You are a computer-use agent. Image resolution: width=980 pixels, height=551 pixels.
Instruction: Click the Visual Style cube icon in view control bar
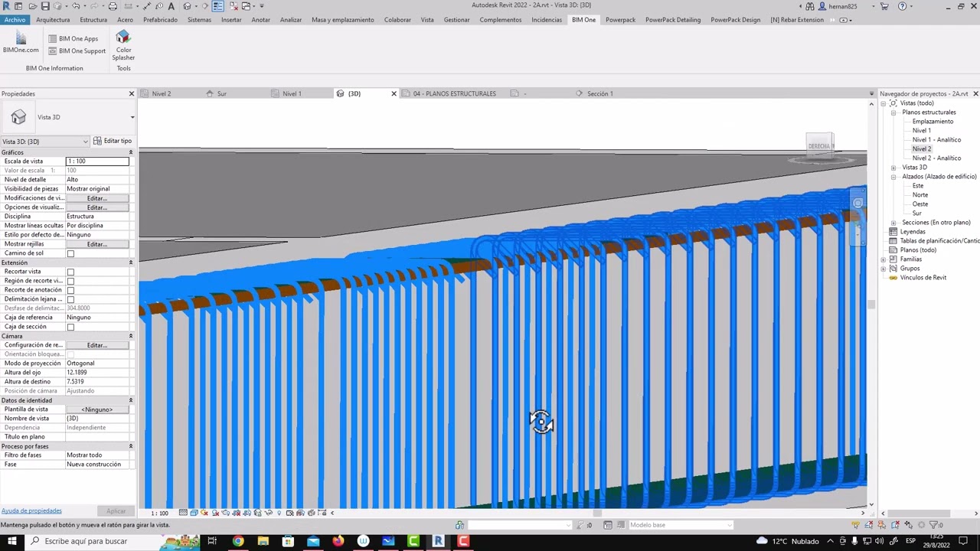point(194,513)
